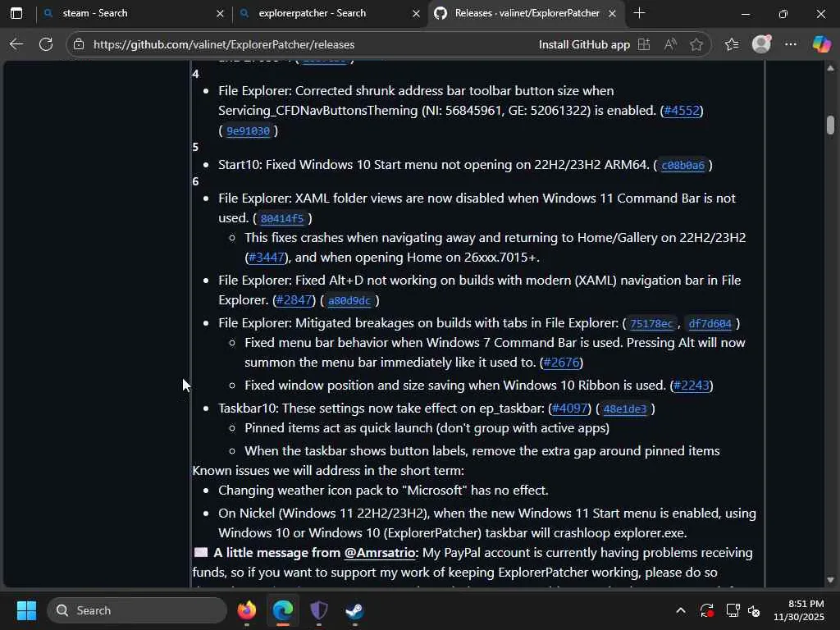Click the taskbar Search box
Viewport: 840px width, 630px height.
tap(137, 610)
